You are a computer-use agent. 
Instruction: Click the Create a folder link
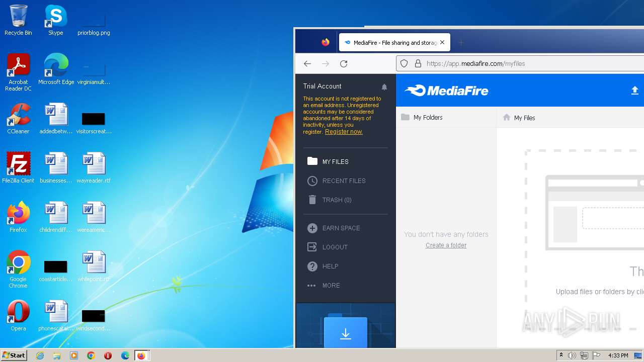tap(446, 245)
